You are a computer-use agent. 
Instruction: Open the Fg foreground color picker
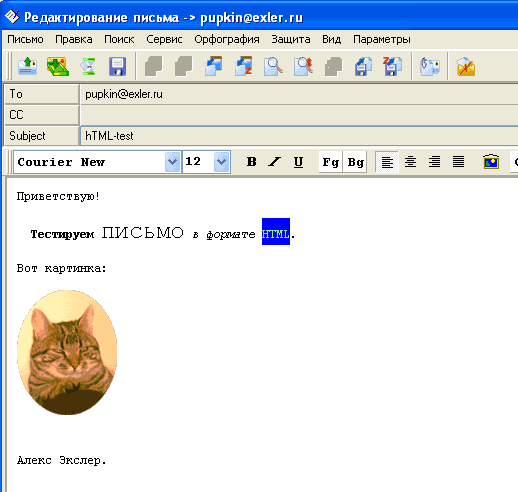pyautogui.click(x=330, y=162)
